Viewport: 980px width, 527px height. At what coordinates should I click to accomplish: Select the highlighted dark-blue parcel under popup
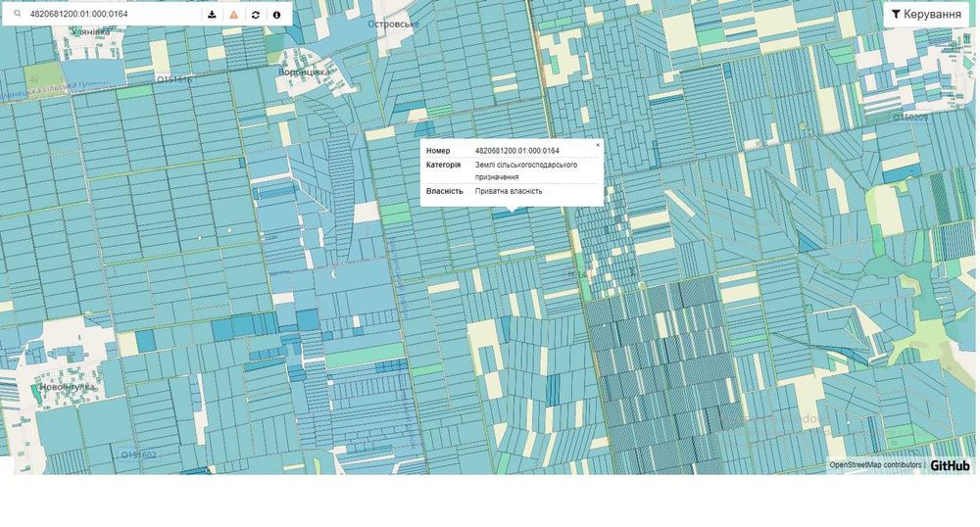511,214
